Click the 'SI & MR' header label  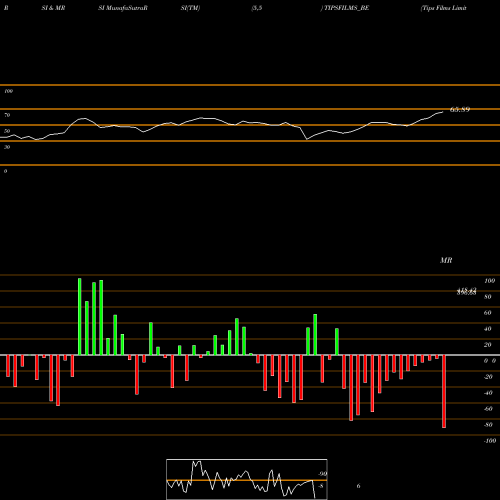coord(53,8)
